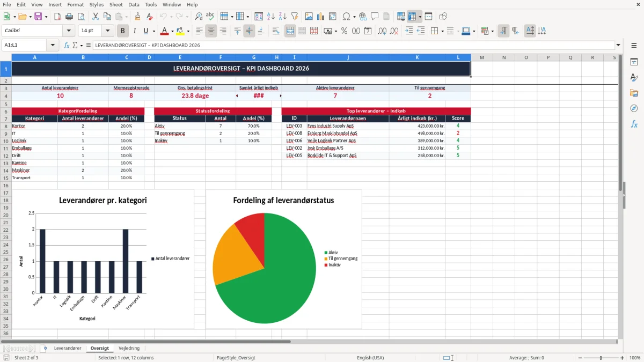The height and width of the screenshot is (362, 644).
Task: Toggle Wrap Text
Action: point(276,31)
